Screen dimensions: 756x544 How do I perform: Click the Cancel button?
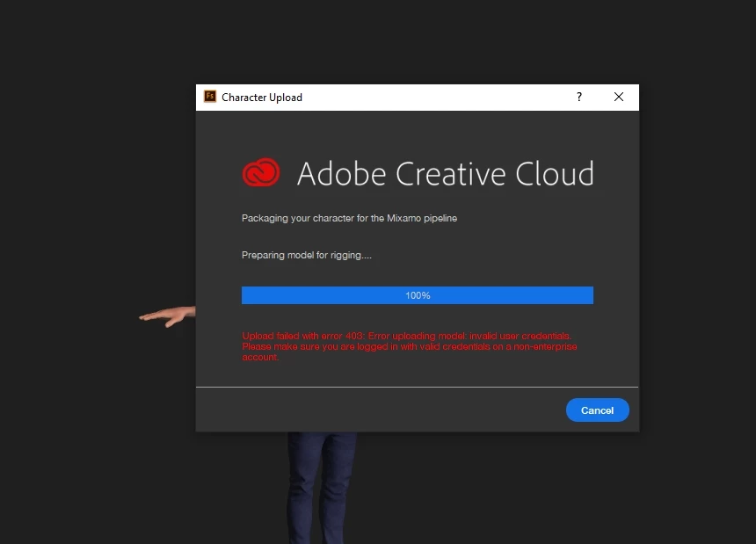click(x=597, y=410)
